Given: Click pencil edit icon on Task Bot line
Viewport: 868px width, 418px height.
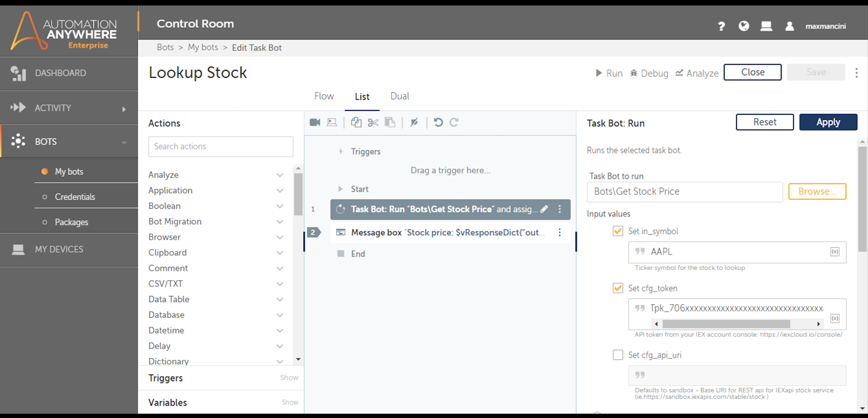Looking at the screenshot, I should point(544,209).
